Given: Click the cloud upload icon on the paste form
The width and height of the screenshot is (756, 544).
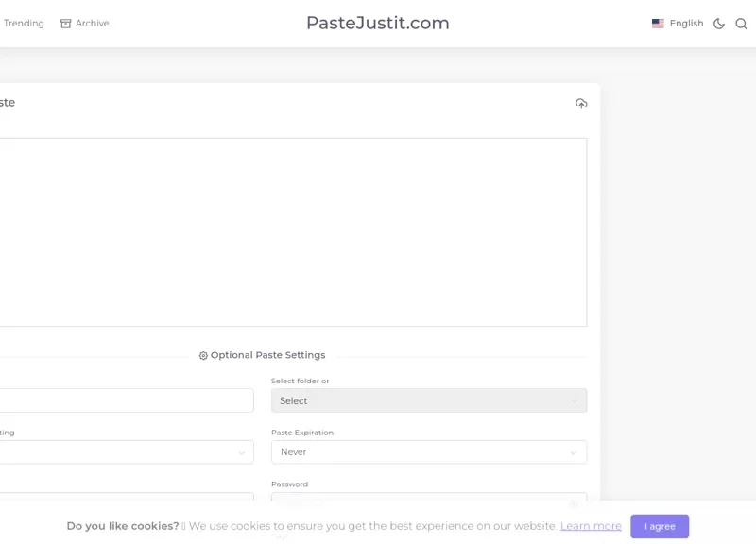Looking at the screenshot, I should pyautogui.click(x=579, y=103).
